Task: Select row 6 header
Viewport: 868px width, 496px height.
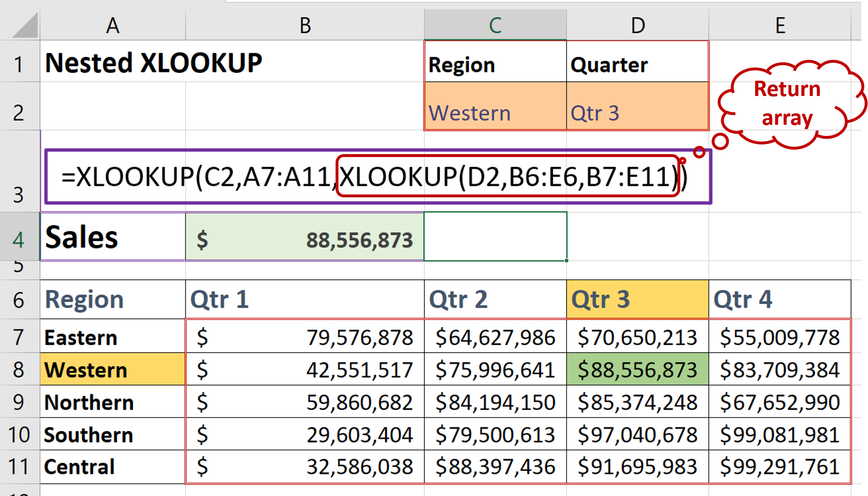Action: (x=20, y=300)
